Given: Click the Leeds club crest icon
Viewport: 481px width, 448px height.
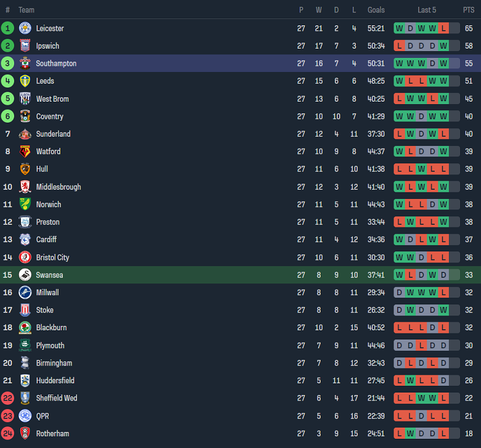Looking at the screenshot, I should [25, 81].
